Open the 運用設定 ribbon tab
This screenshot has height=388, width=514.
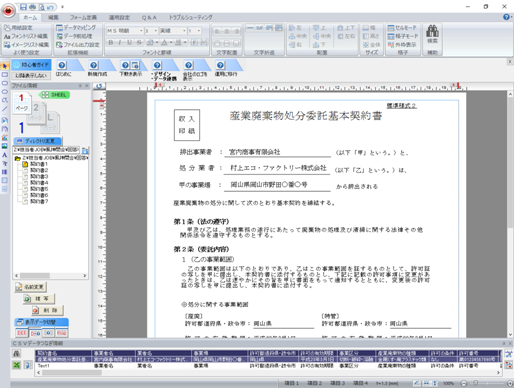tap(119, 17)
